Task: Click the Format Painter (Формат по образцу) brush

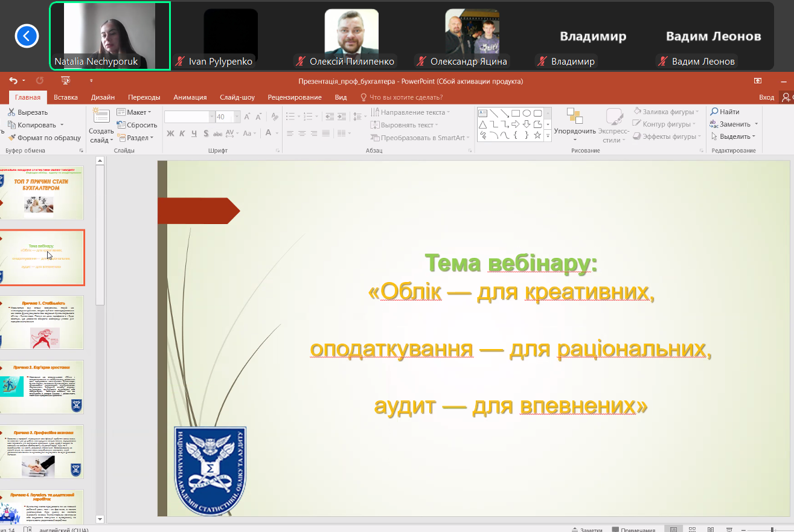Action: 11,138
